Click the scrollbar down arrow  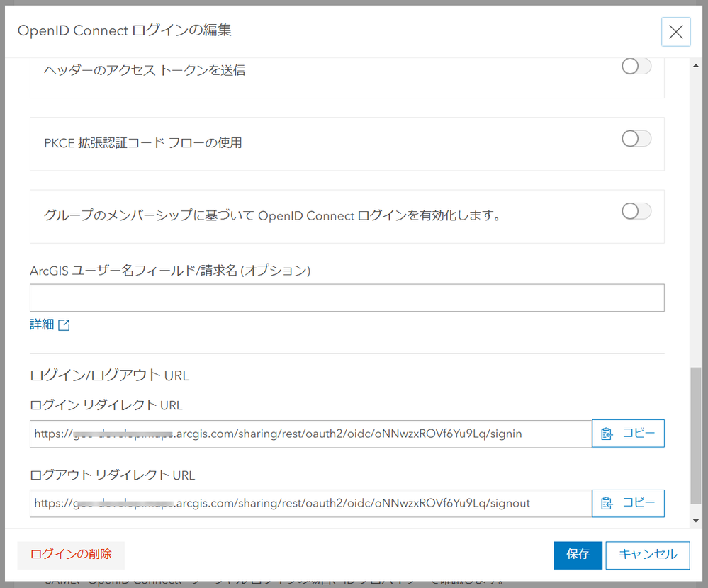(x=696, y=521)
